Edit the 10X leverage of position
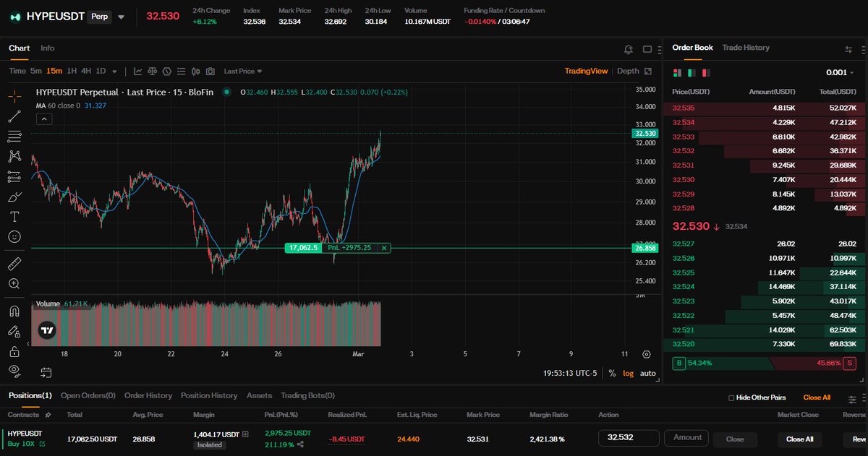 pyautogui.click(x=43, y=444)
